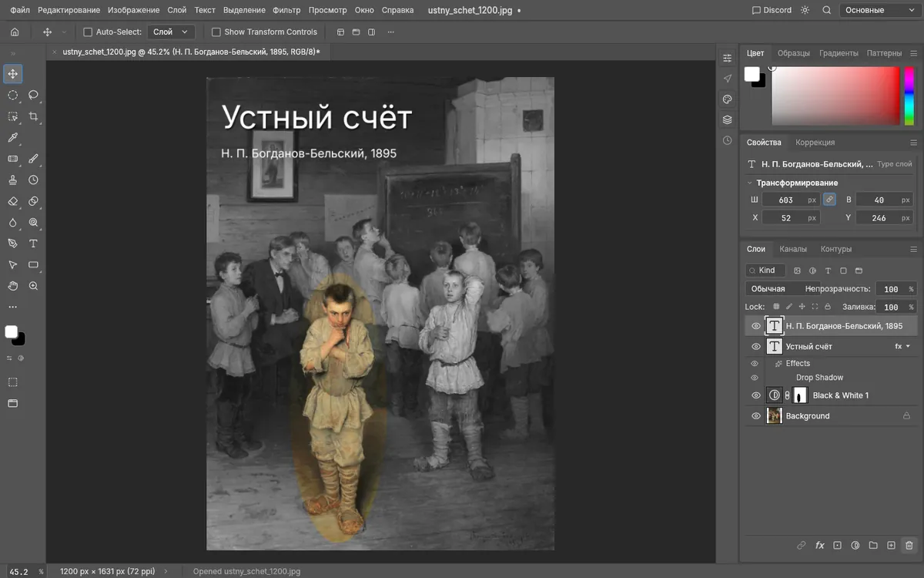Select the Object Selection tool
Screen dimensions: 924x578
[x=12, y=116]
